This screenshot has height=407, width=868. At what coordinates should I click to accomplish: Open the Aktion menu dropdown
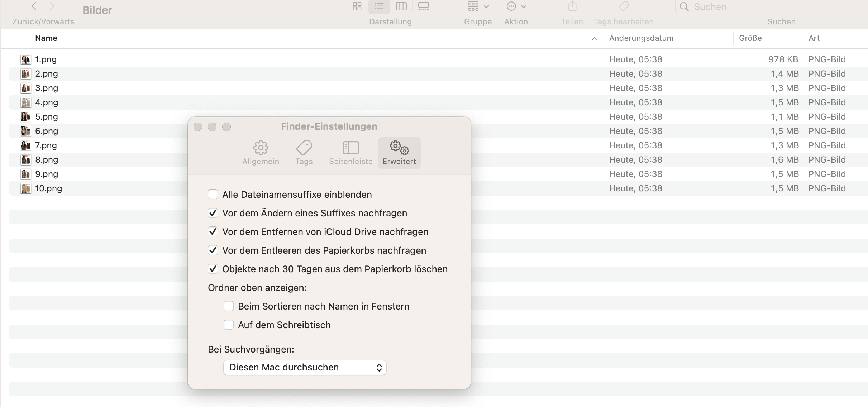[516, 6]
